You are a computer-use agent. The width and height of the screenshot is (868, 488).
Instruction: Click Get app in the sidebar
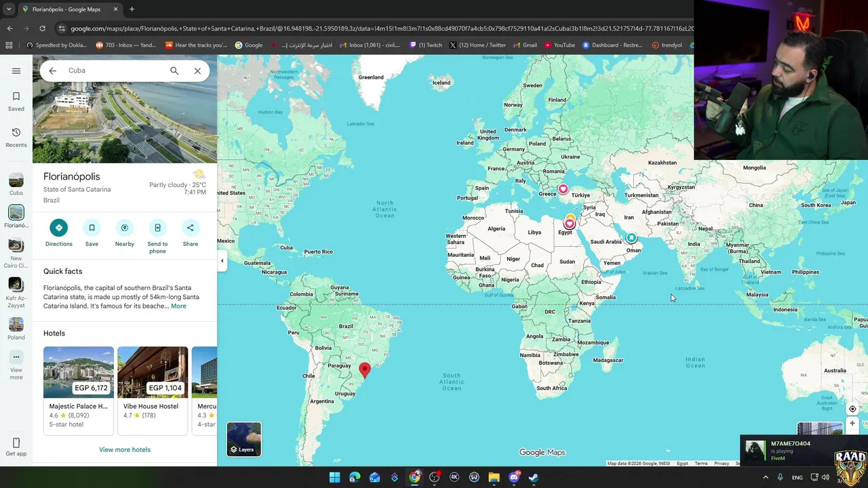point(16,447)
